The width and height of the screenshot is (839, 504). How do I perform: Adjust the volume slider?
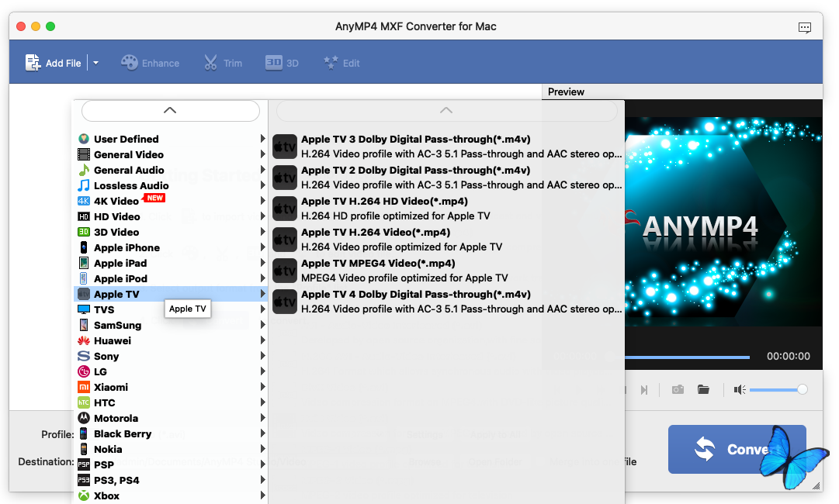(776, 389)
